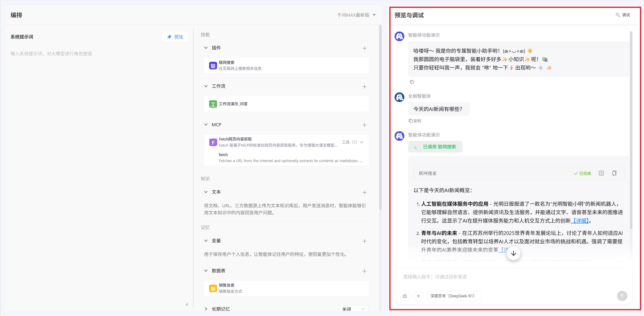The height and width of the screenshot is (316, 644).
Task: Click the plus attachment button beside input
Action: (418, 296)
